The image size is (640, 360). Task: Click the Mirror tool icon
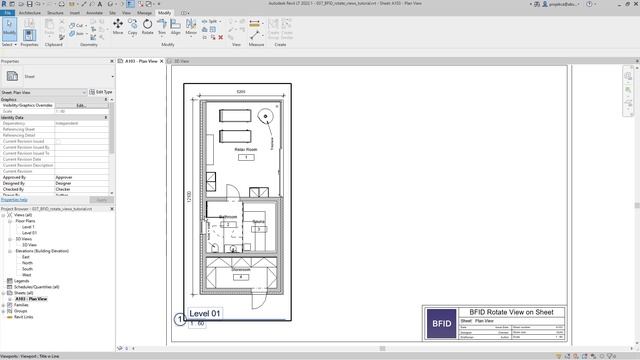point(191,24)
